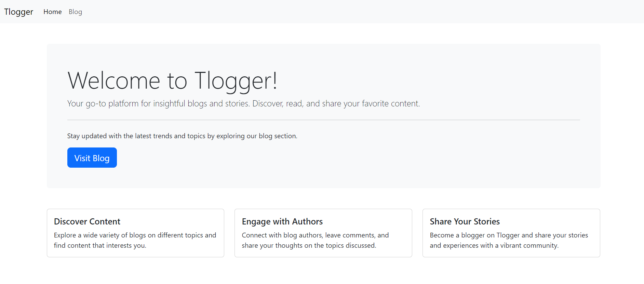Click the "Welcome to Tlogger!" heading

(172, 81)
